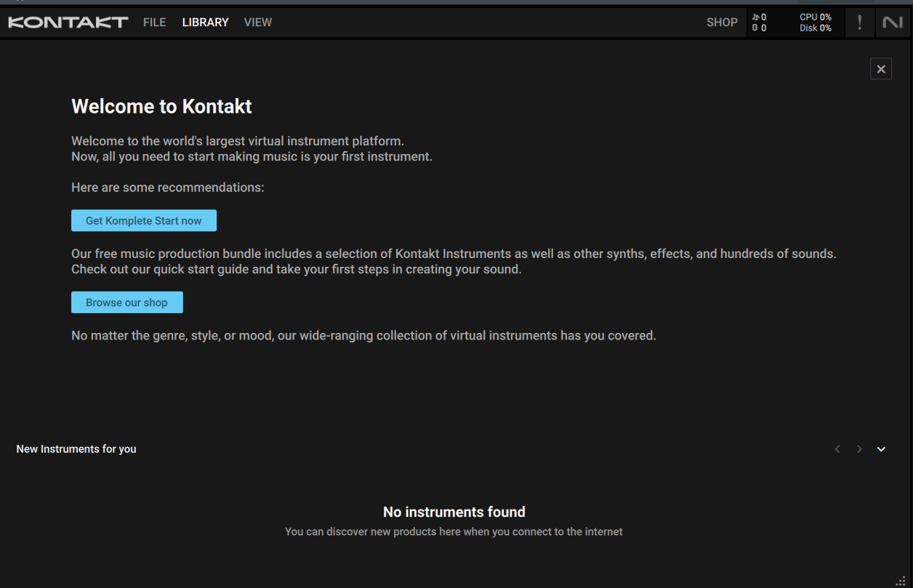Viewport: 913px width, 588px height.
Task: Click the Welcome to Kontakt heading
Action: click(x=161, y=106)
